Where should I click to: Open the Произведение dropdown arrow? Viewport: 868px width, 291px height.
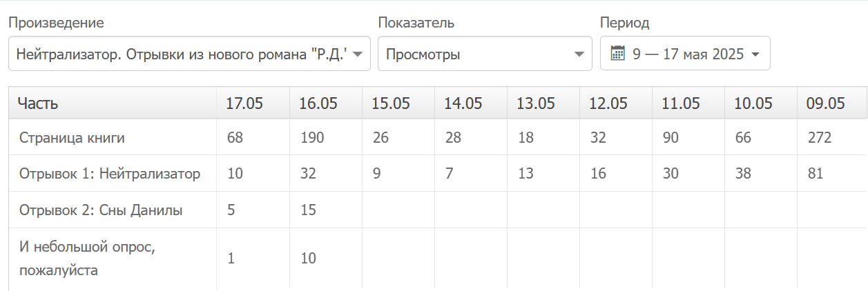click(358, 54)
